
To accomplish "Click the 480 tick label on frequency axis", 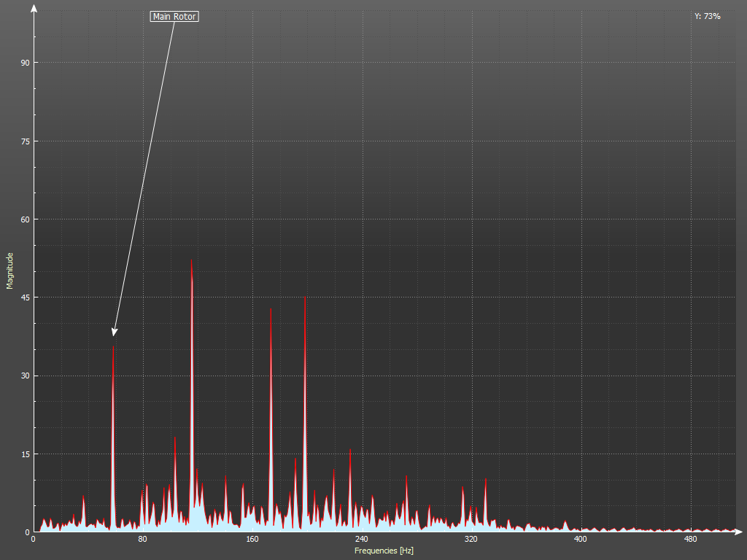I will coord(689,540).
